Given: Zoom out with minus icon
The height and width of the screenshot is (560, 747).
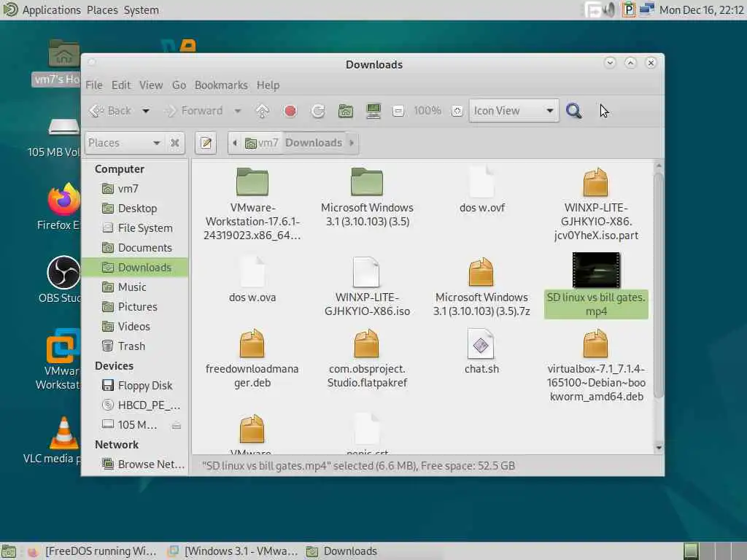Looking at the screenshot, I should pyautogui.click(x=398, y=111).
